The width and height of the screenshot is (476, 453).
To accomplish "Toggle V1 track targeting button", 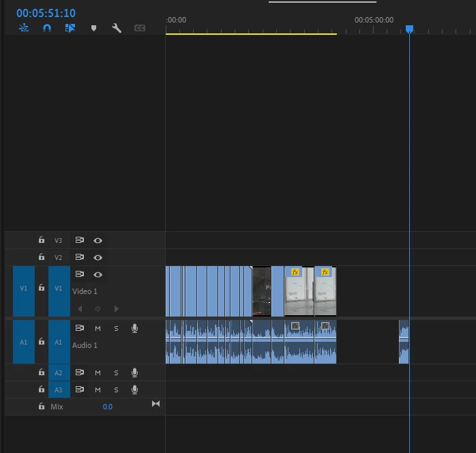I will (x=59, y=291).
